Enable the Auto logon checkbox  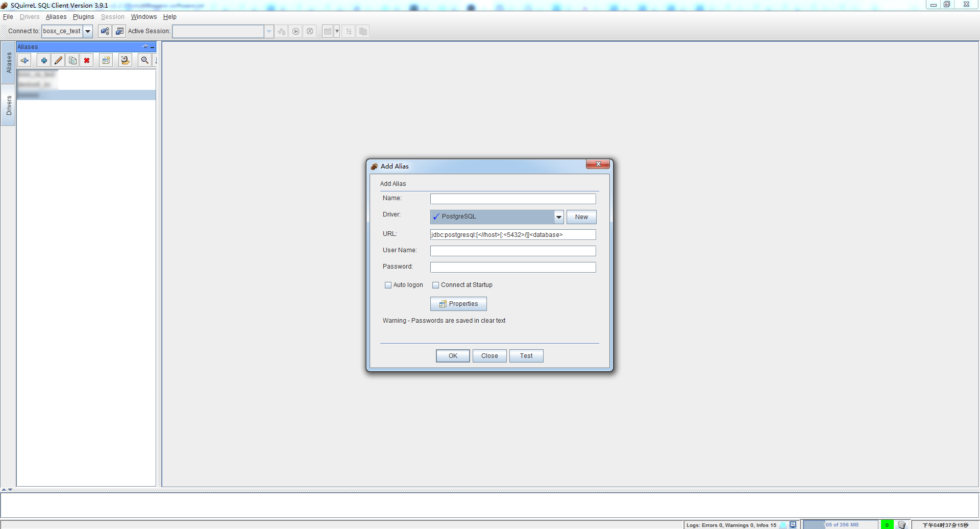point(388,285)
